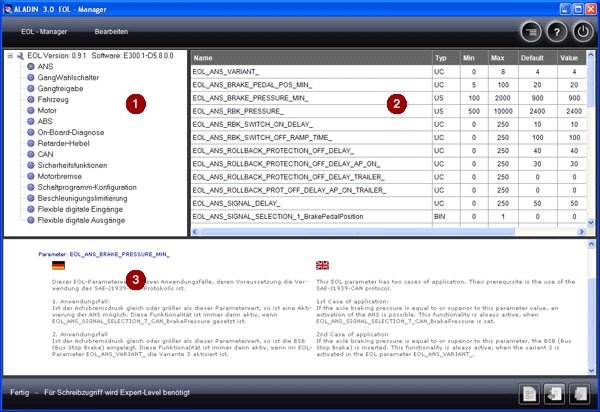The width and height of the screenshot is (600, 412).
Task: Select GangWahlschalter tree node
Action: pyautogui.click(x=68, y=78)
